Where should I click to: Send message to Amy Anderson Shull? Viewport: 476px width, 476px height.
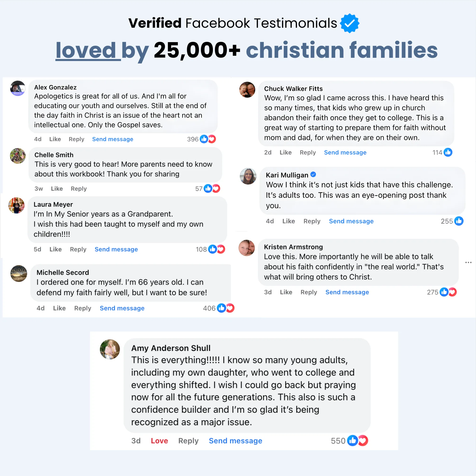(235, 441)
